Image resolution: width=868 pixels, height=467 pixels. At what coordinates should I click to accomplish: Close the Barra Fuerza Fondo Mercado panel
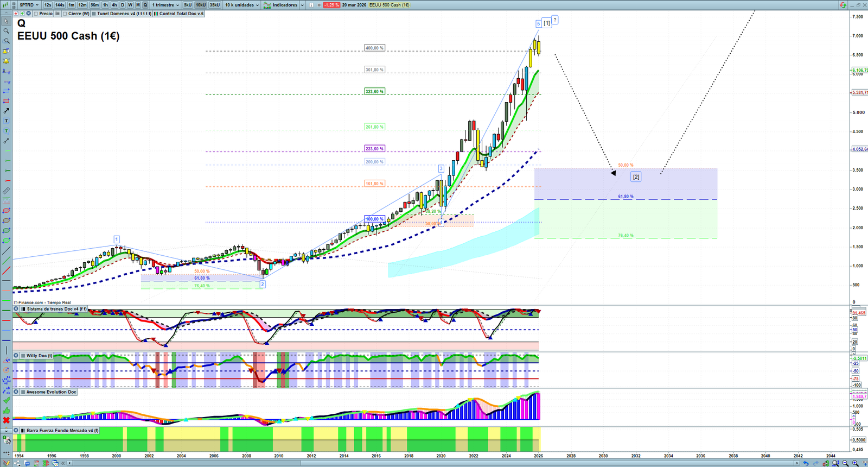tap(16, 431)
